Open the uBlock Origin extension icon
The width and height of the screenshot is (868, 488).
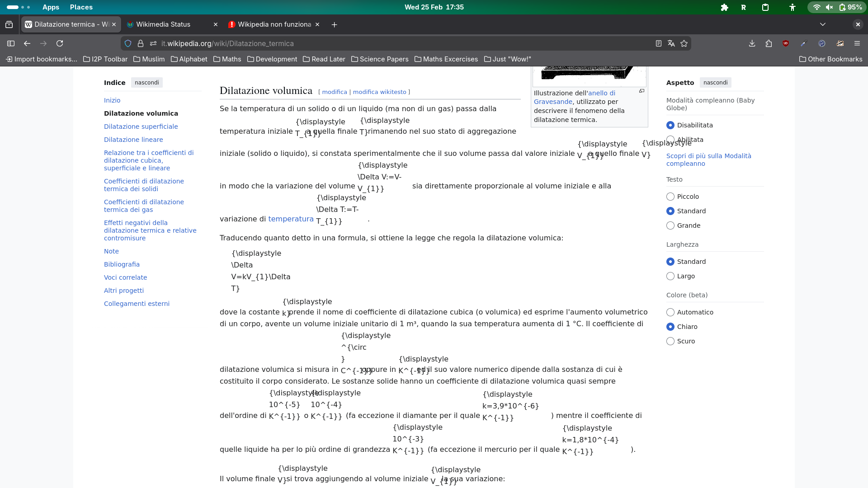786,43
